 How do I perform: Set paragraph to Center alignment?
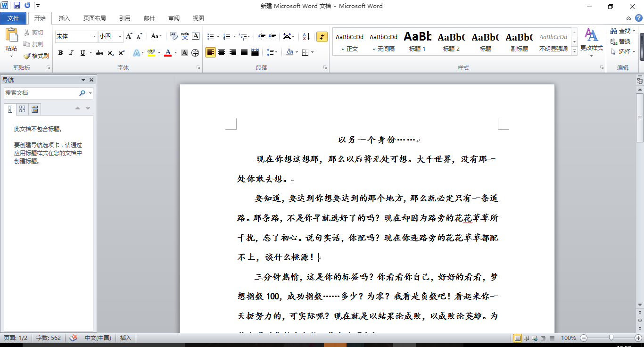(x=222, y=52)
